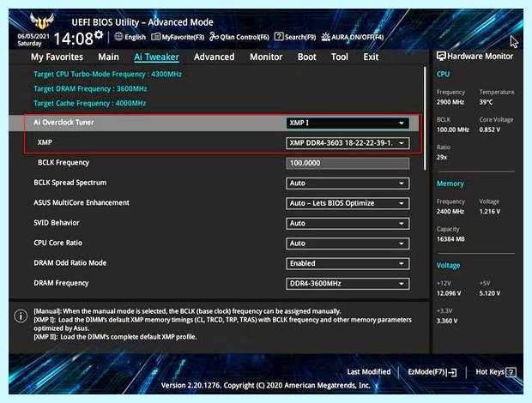Click the Hot Keys question mark icon
The width and height of the screenshot is (532, 403).
(511, 372)
